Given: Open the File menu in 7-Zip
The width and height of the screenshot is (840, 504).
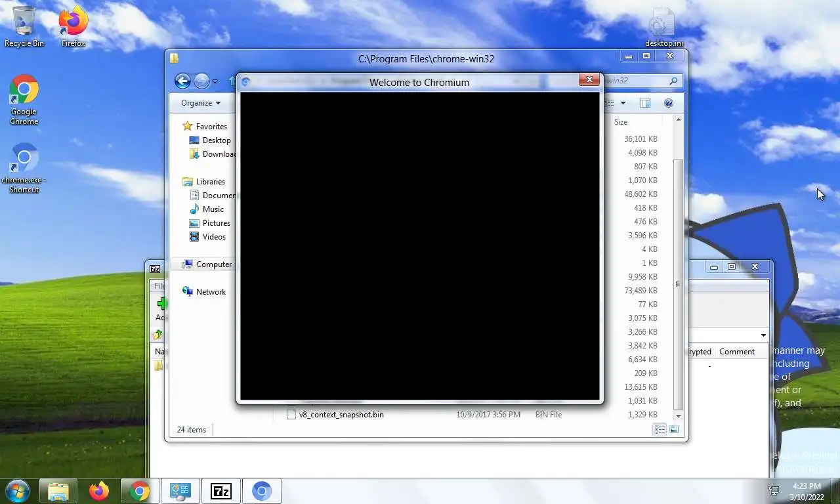Looking at the screenshot, I should coord(159,285).
